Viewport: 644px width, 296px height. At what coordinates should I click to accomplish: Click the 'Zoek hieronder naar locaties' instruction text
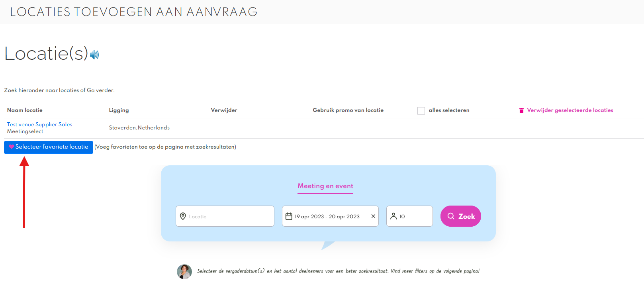pos(59,90)
